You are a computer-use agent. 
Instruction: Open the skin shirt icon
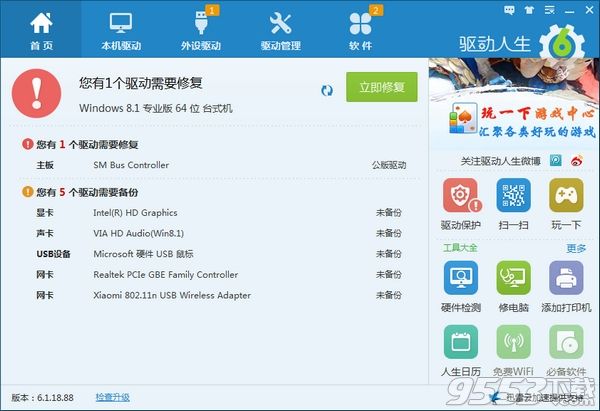pyautogui.click(x=529, y=10)
